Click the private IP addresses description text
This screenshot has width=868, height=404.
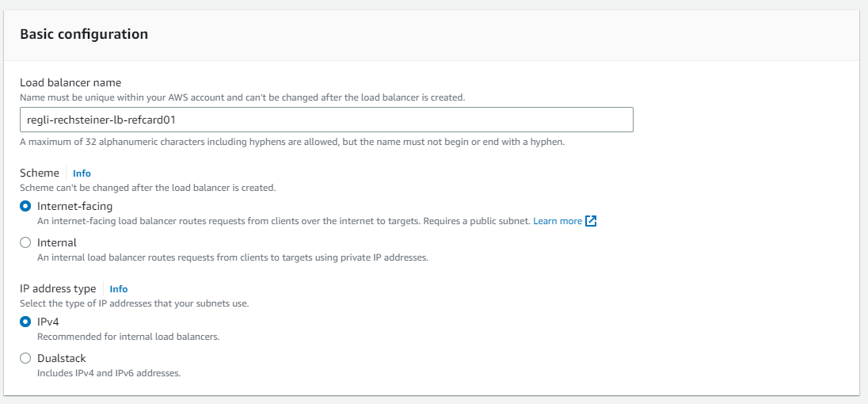tap(233, 257)
